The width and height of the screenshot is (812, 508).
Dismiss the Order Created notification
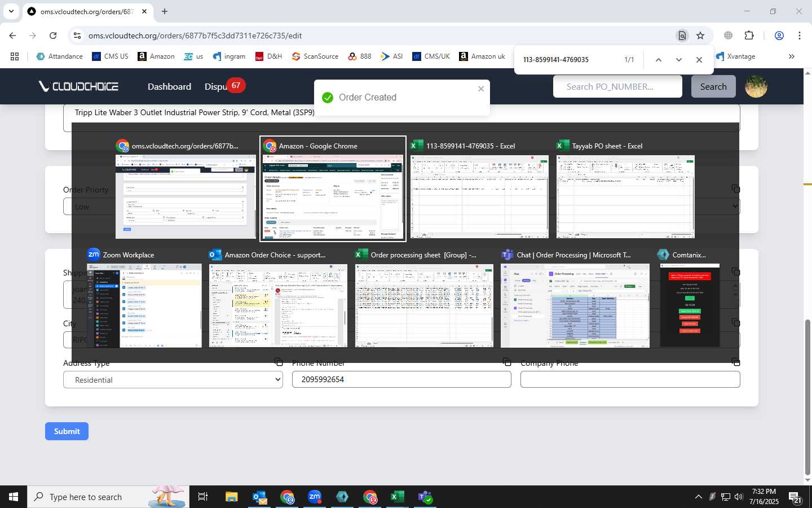[481, 89]
